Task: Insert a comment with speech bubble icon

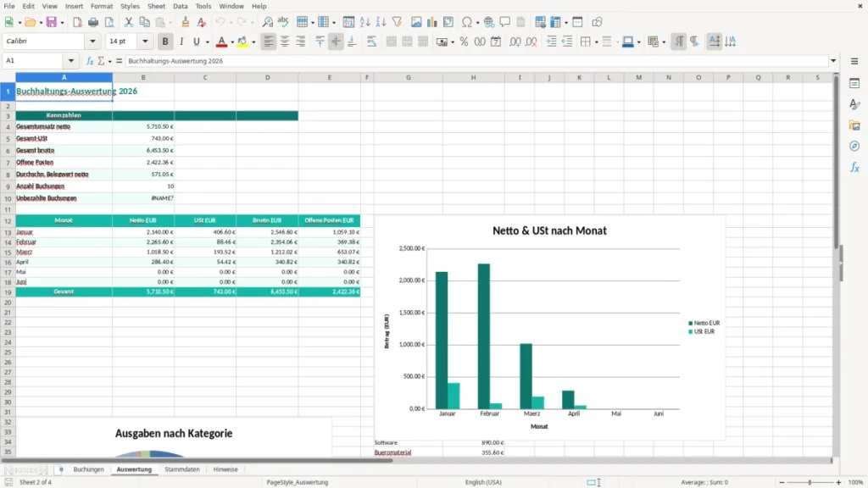Action: 505,22
